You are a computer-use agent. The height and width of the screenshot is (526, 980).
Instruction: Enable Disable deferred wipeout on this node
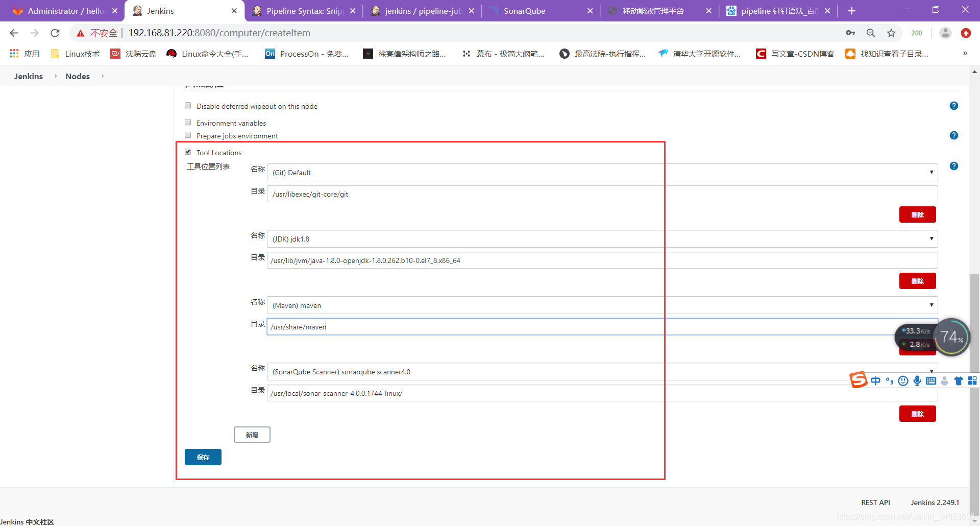[188, 106]
